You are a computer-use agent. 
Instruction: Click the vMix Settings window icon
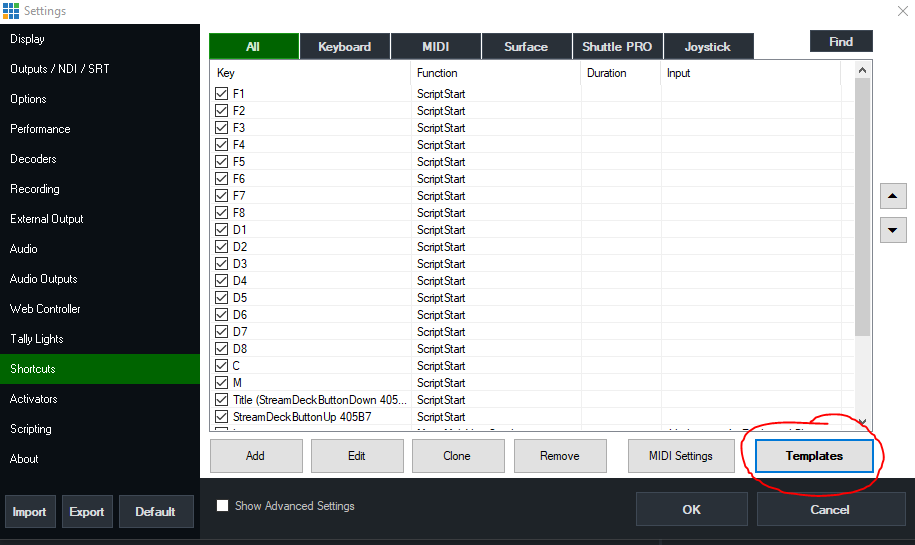coord(11,10)
